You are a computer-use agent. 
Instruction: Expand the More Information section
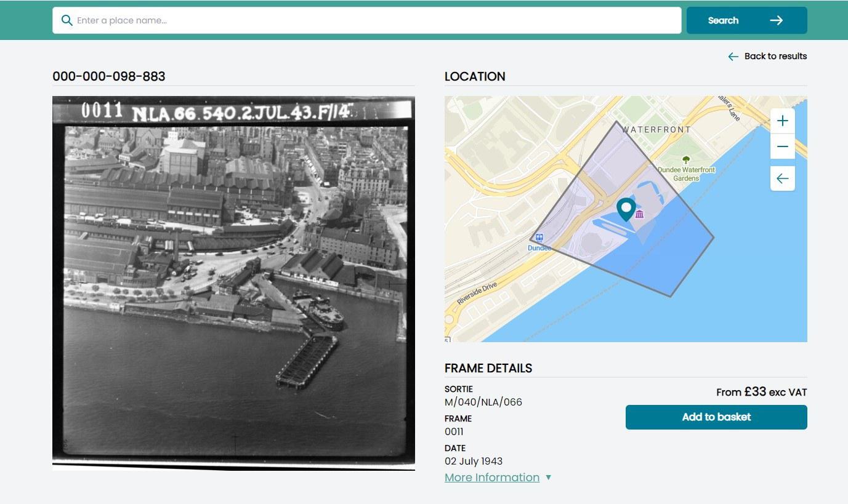click(x=491, y=477)
